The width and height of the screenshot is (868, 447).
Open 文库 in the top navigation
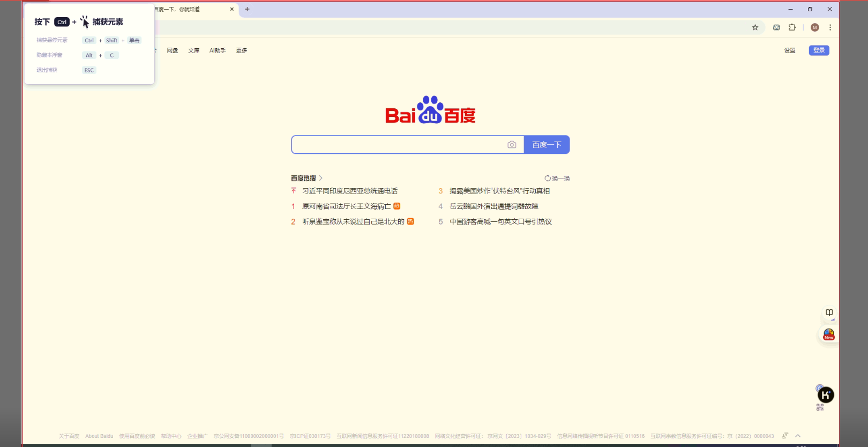(x=194, y=50)
